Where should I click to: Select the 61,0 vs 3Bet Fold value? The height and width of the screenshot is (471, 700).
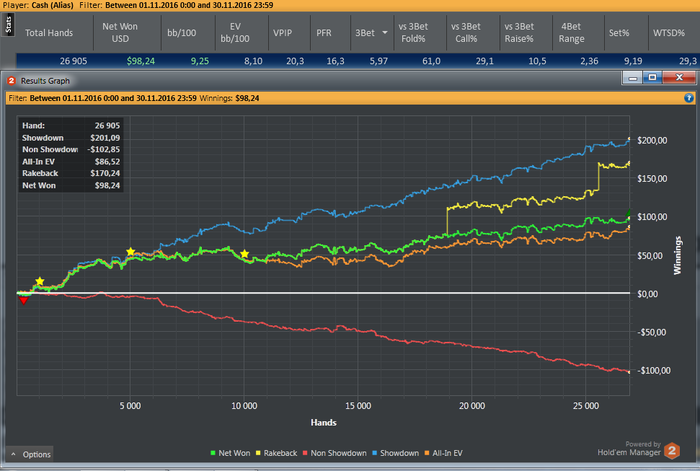pyautogui.click(x=431, y=61)
